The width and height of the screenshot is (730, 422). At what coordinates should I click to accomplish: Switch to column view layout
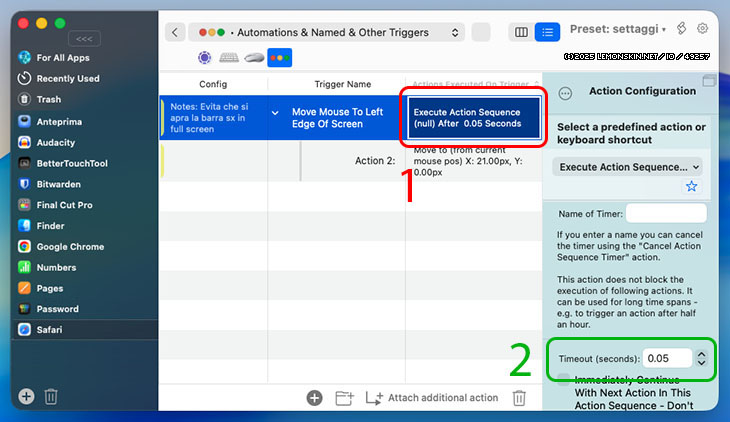point(520,32)
